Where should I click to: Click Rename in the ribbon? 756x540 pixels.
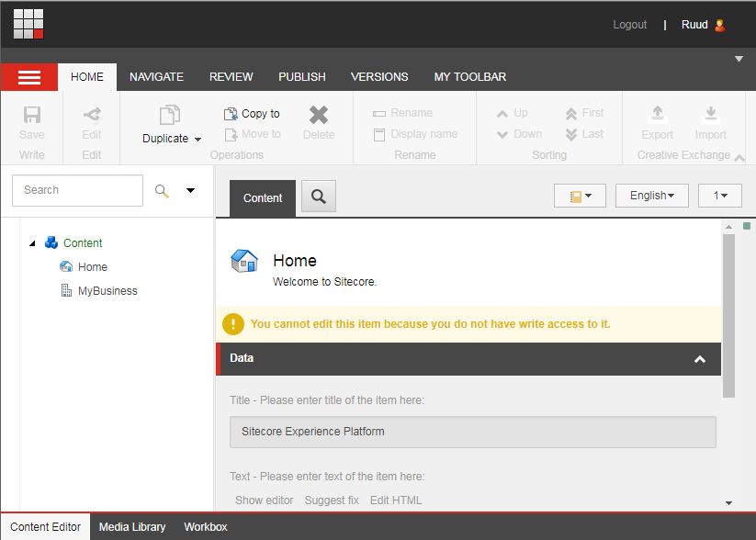point(402,113)
